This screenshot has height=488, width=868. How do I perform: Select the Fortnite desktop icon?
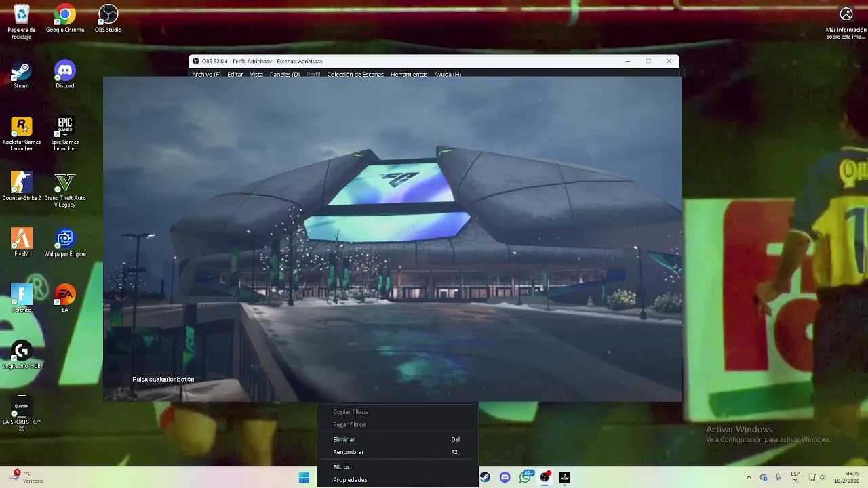pos(22,298)
